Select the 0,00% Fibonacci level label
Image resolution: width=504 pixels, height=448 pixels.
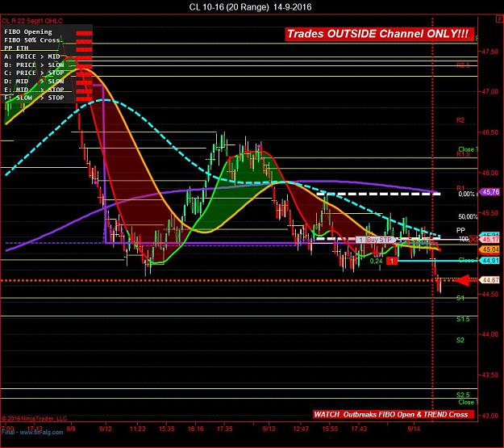[466, 194]
